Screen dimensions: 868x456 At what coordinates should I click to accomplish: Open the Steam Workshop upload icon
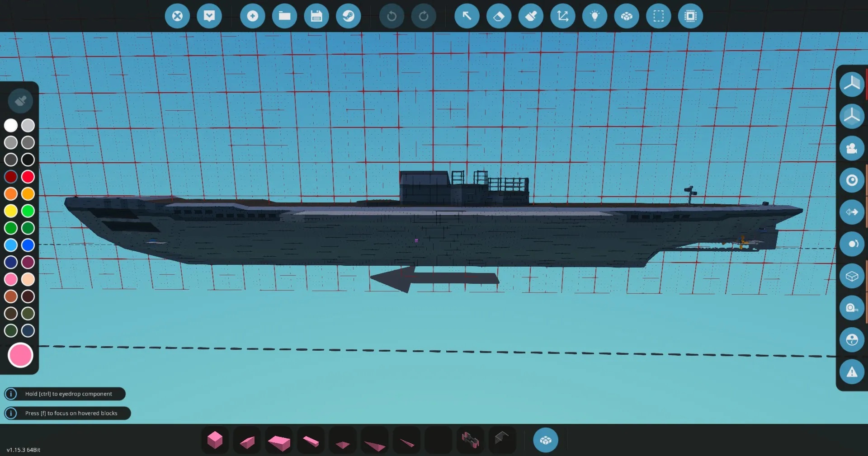348,16
